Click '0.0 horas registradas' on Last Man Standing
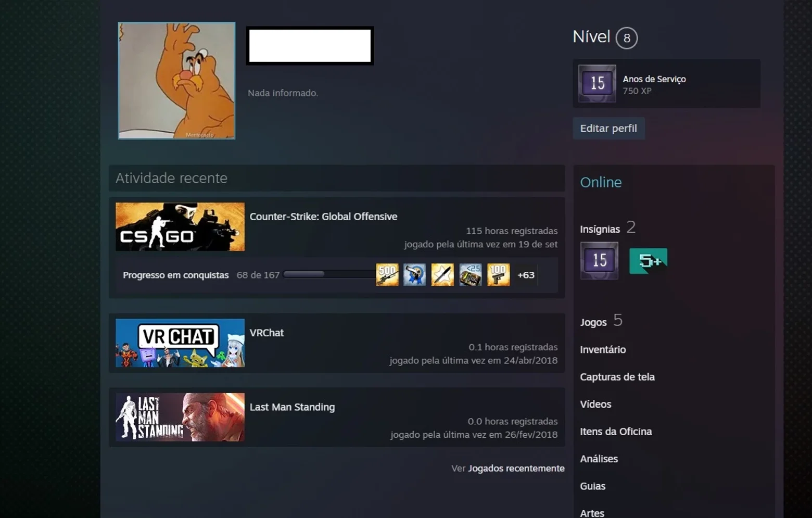The image size is (812, 518). pyautogui.click(x=512, y=422)
